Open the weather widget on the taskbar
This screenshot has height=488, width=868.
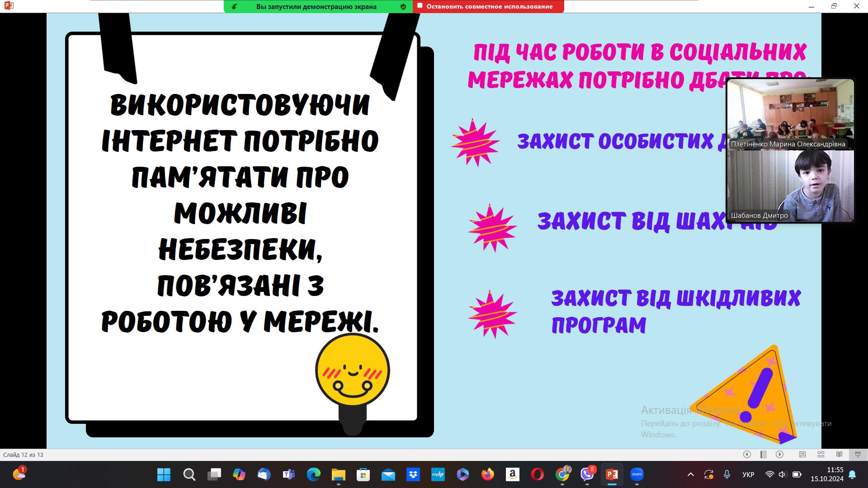19,474
